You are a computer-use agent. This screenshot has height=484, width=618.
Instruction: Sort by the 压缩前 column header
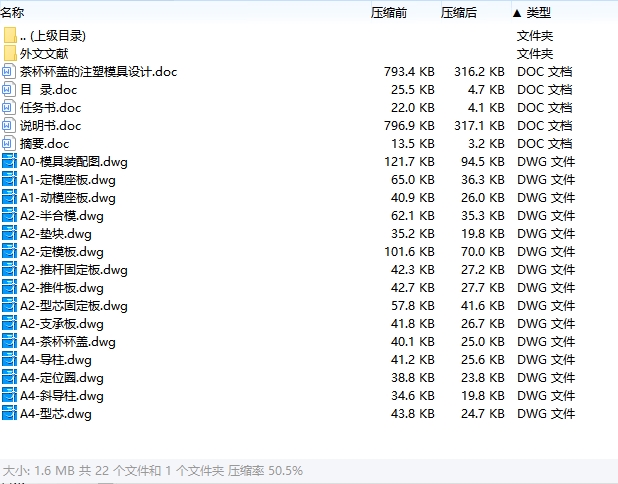(389, 13)
